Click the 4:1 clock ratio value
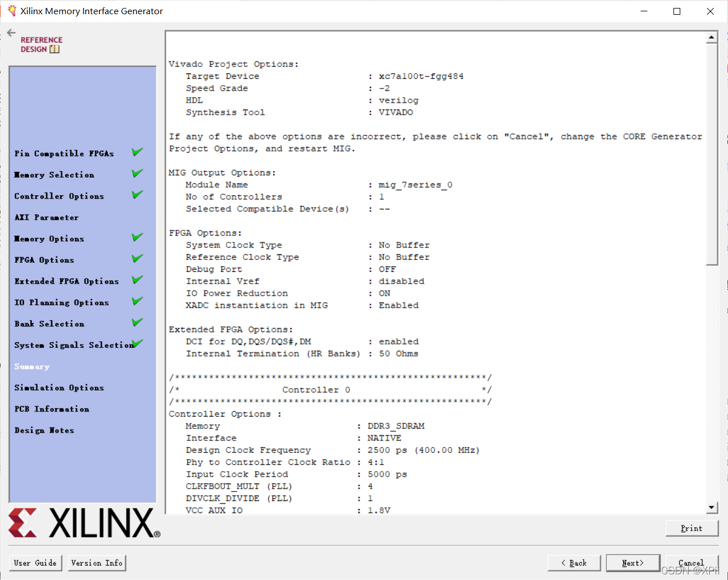728x580 pixels. pos(376,463)
